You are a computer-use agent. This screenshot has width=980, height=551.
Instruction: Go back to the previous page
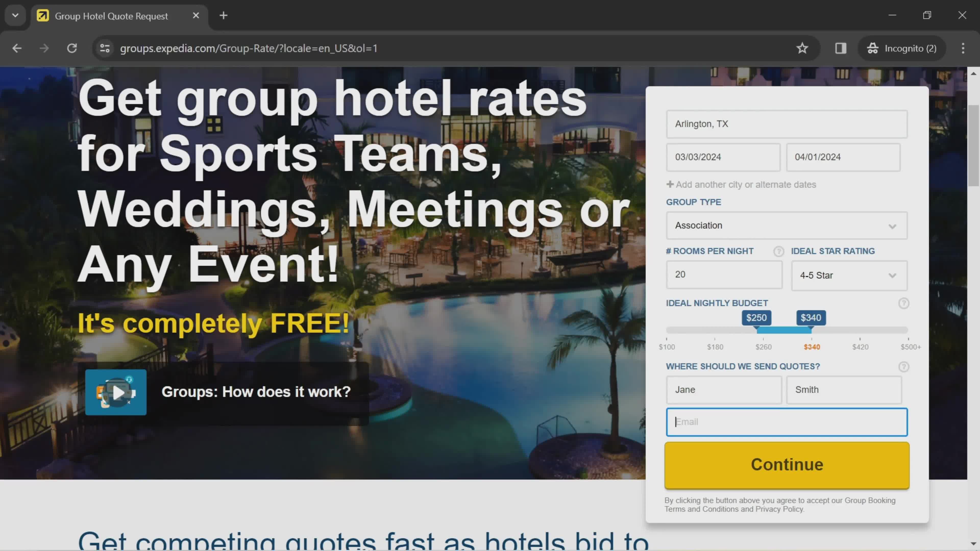17,48
